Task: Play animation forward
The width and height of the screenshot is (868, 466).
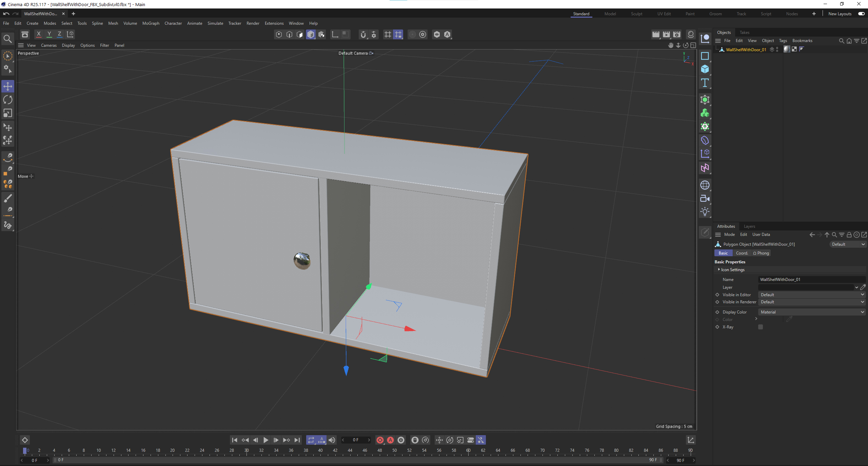Action: tap(266, 440)
